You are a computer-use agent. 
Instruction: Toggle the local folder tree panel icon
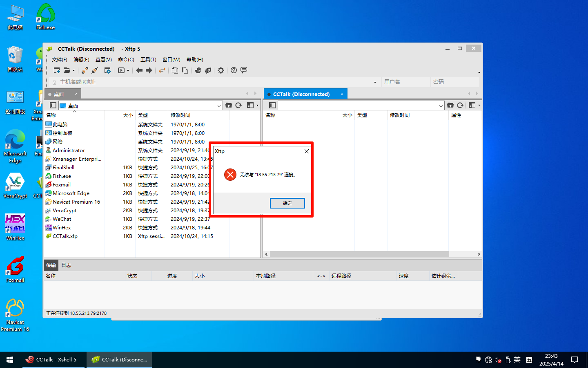53,105
